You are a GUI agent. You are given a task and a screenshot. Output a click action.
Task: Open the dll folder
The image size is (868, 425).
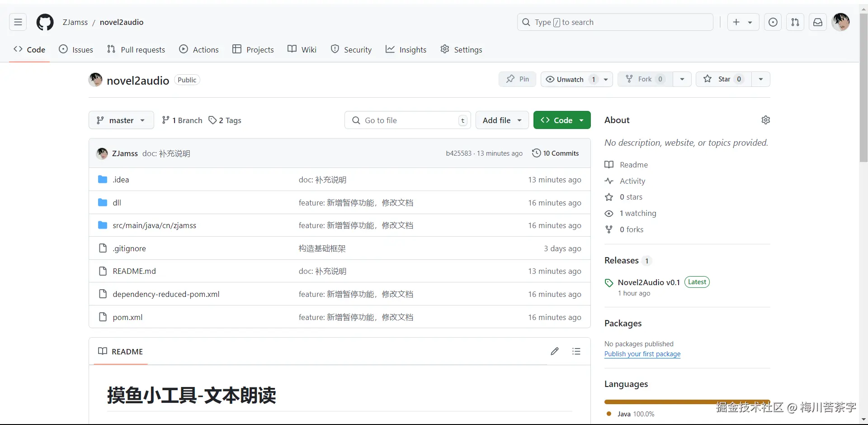pyautogui.click(x=117, y=203)
